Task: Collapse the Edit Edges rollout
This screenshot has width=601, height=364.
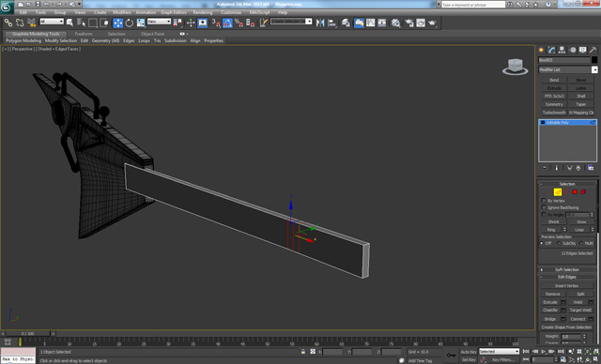Action: pyautogui.click(x=567, y=277)
